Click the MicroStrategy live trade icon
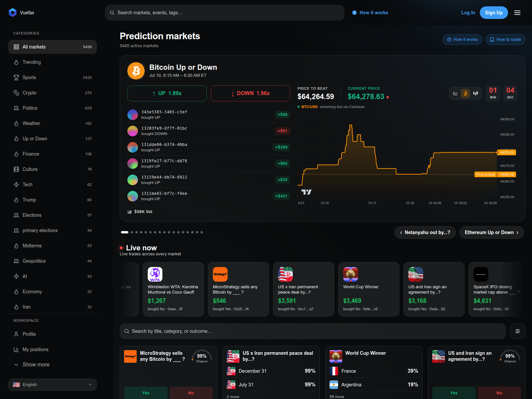532x399 pixels. pos(220,274)
